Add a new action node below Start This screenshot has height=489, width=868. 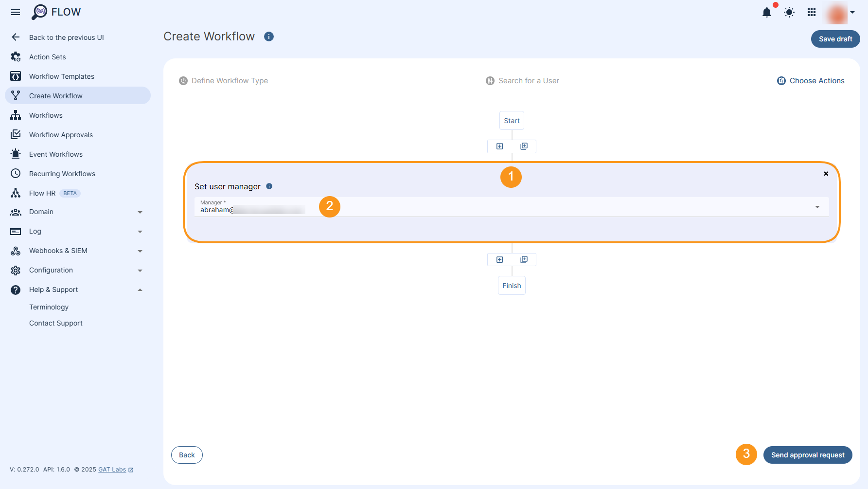point(499,146)
